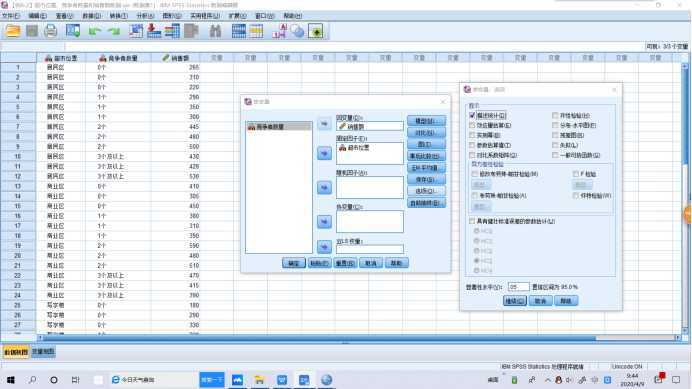Check the F 检验 checkbox
The height and width of the screenshot is (389, 692).
(x=575, y=174)
